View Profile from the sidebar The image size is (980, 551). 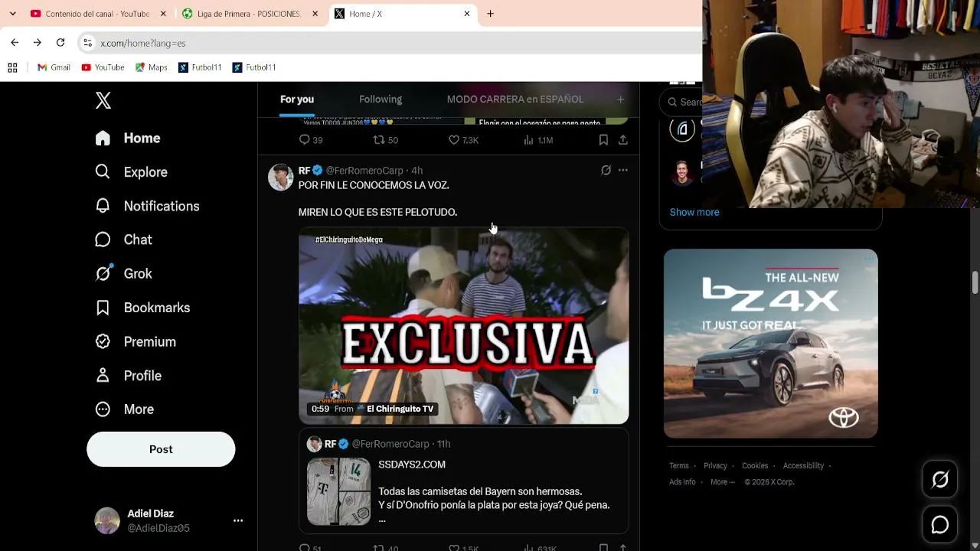coord(128,376)
